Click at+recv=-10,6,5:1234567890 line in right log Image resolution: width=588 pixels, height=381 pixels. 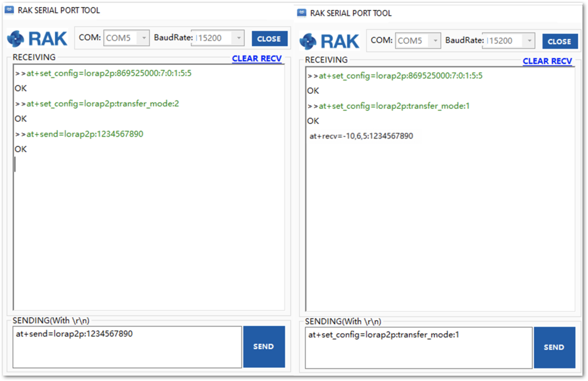click(x=361, y=136)
